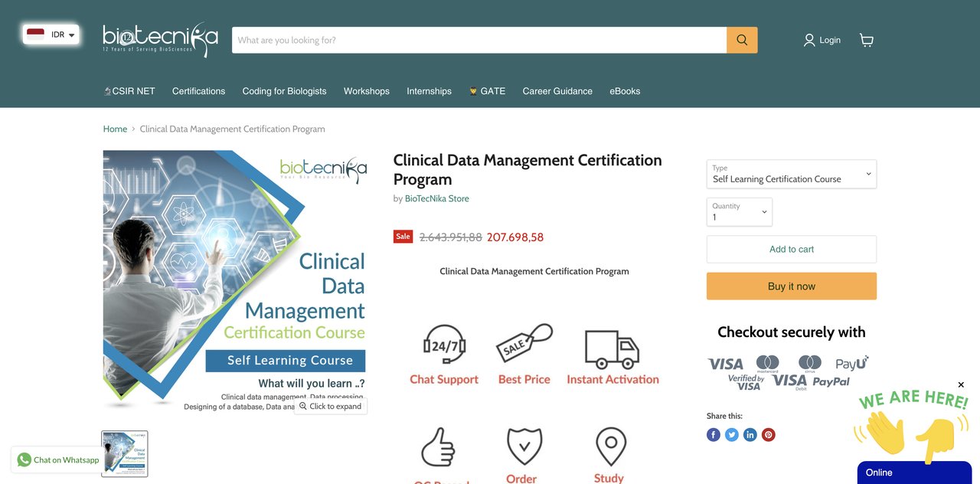
Task: Open the shopping cart icon
Action: tap(867, 40)
